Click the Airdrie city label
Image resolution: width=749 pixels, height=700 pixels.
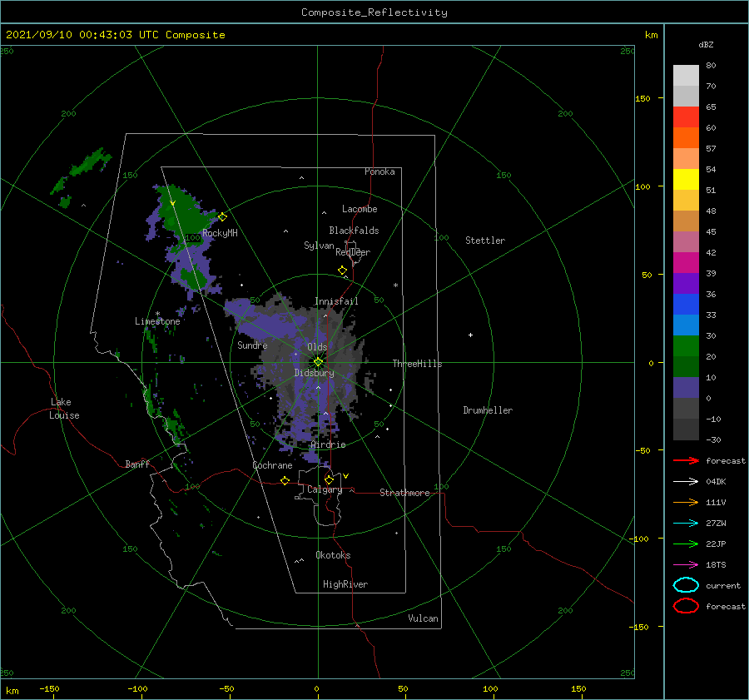(x=328, y=444)
